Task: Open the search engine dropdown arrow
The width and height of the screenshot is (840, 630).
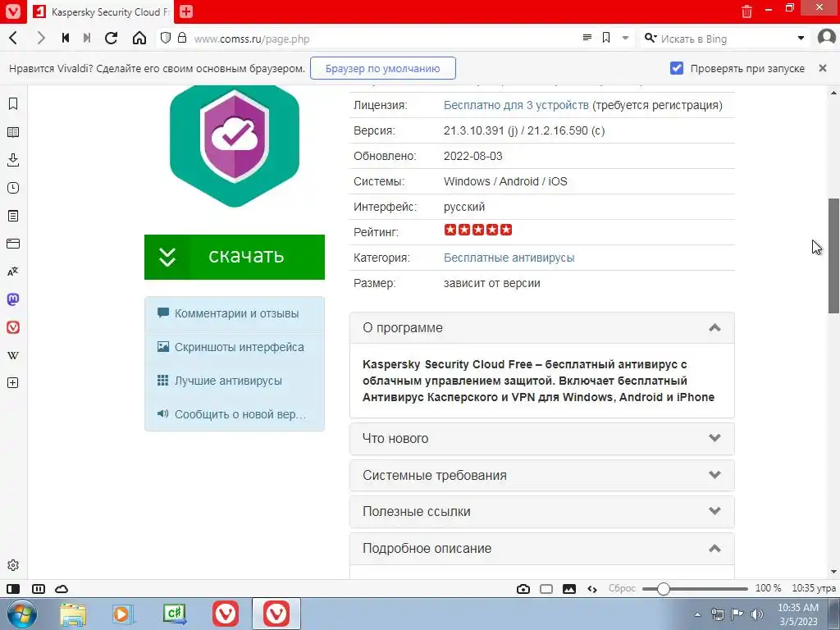Action: 801,38
